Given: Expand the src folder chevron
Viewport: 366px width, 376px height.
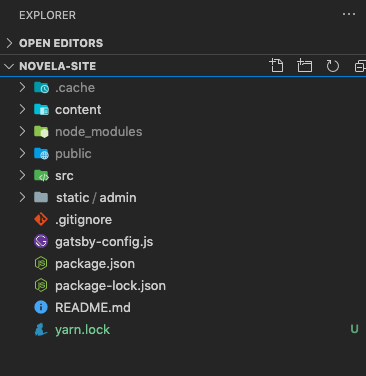Looking at the screenshot, I should [22, 175].
